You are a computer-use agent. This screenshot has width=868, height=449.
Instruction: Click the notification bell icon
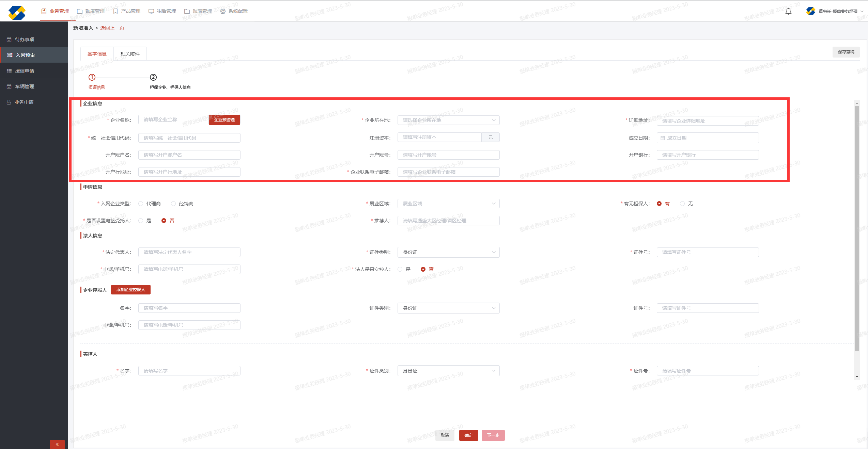[x=788, y=12]
